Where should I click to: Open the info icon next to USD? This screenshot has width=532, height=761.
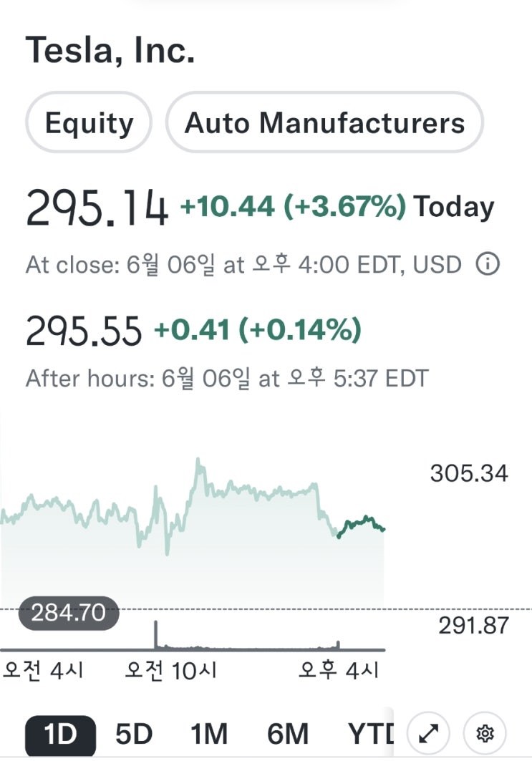click(487, 264)
